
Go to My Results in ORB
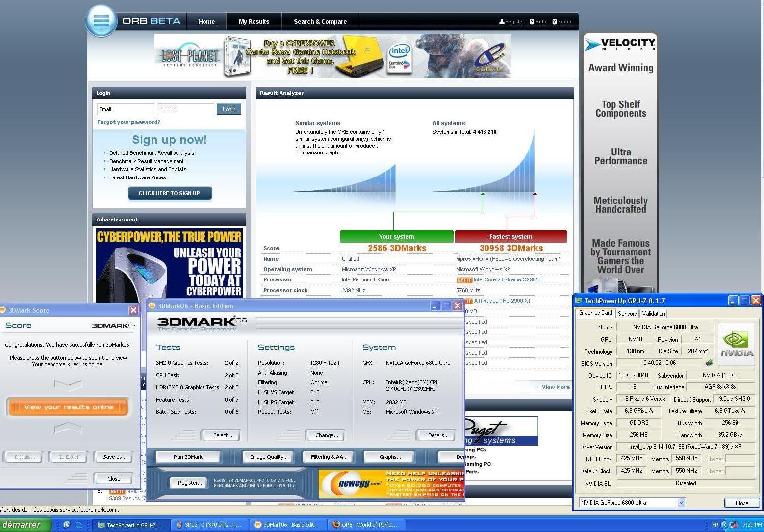pos(254,22)
